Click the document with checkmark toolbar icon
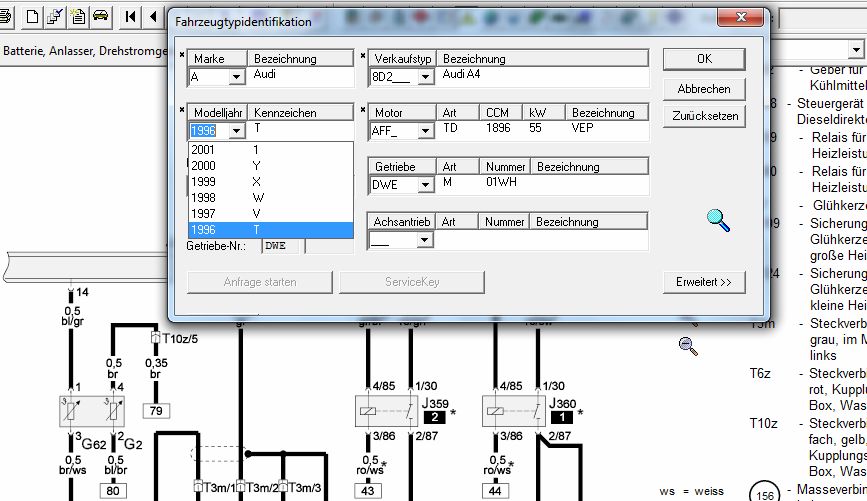867x501 pixels. coord(55,17)
